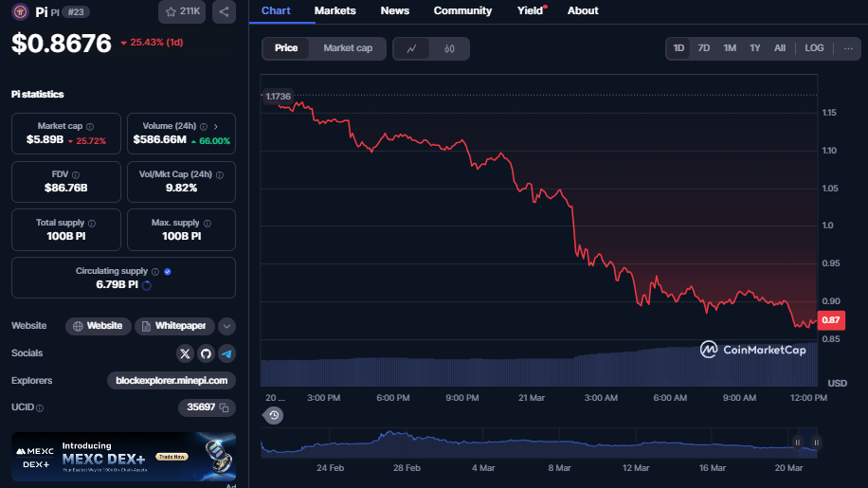This screenshot has height=488, width=868.
Task: Switch to the Markets tab
Action: [335, 11]
